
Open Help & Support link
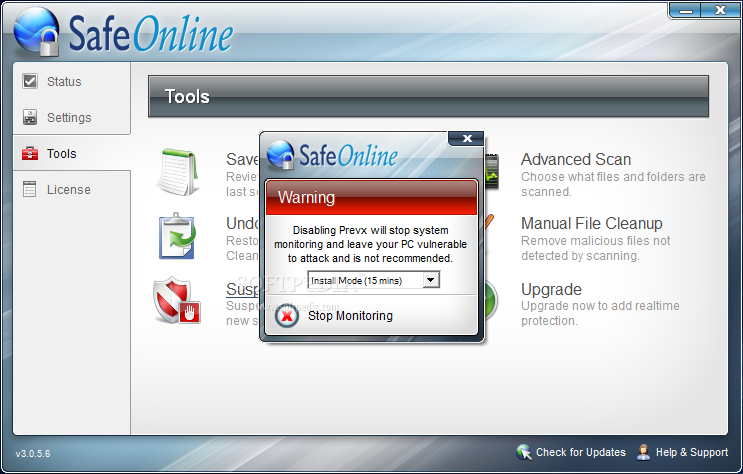click(692, 452)
